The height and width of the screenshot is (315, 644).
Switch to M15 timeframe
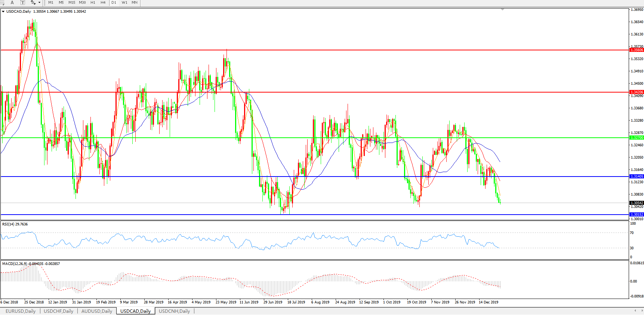(72, 3)
